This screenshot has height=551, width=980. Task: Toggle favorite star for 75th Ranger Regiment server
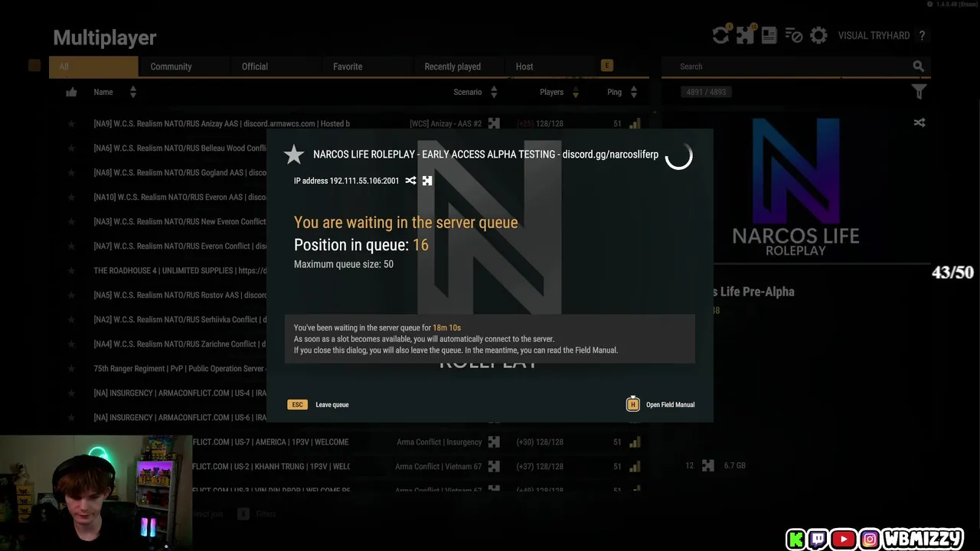click(x=71, y=368)
